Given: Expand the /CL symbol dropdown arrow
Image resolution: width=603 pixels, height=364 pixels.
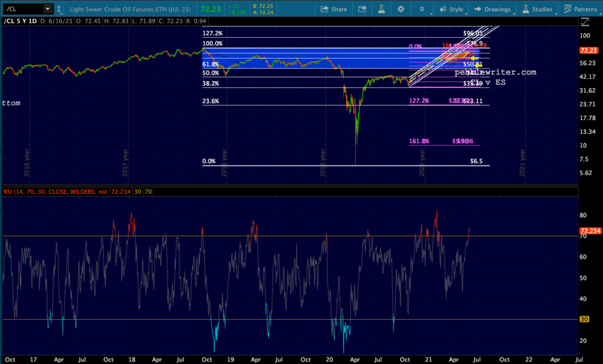Looking at the screenshot, I should tap(47, 9).
